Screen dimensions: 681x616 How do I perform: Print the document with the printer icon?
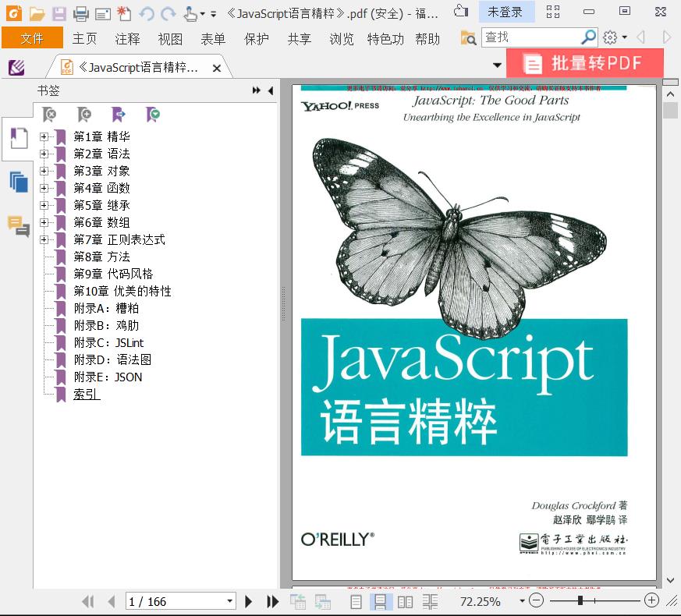[x=81, y=14]
